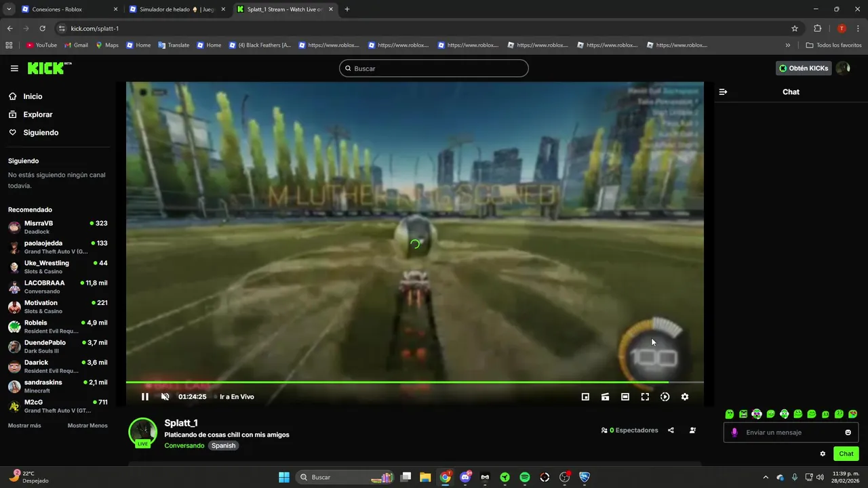Focus the Kick Buscar search field
This screenshot has height=488, width=868.
[434, 68]
